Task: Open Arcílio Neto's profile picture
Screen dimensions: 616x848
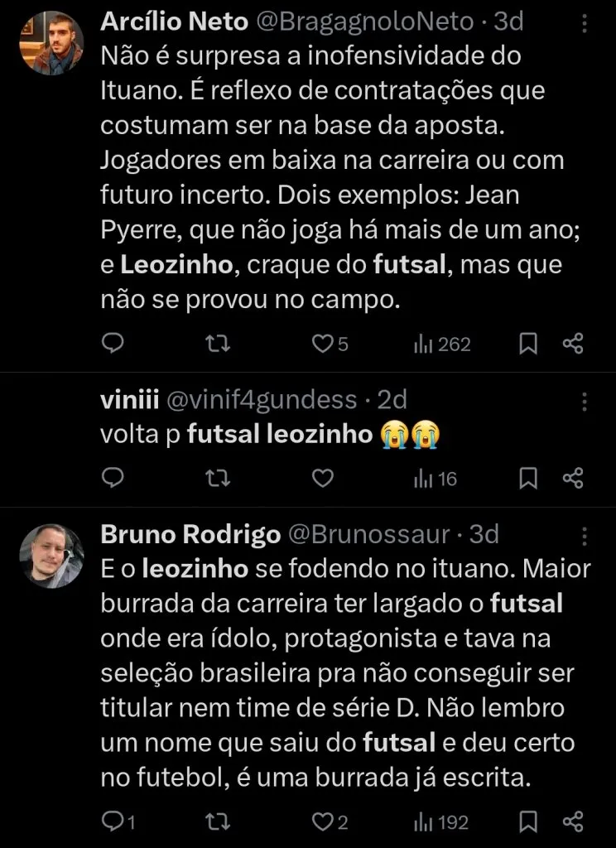Action: pyautogui.click(x=51, y=43)
